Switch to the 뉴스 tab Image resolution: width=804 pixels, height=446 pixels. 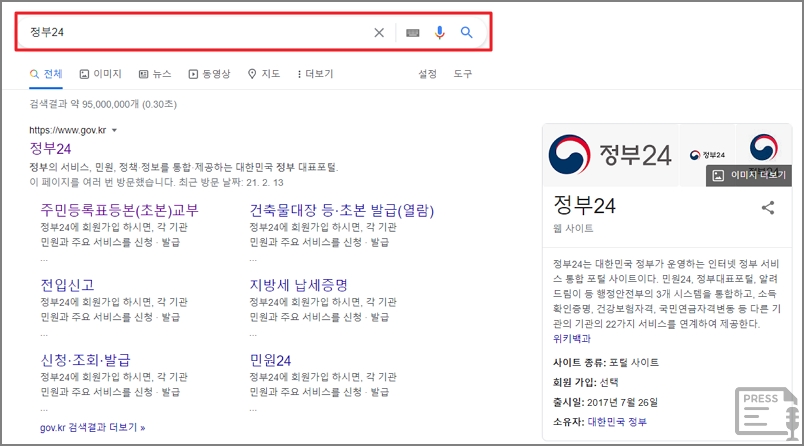[x=155, y=74]
